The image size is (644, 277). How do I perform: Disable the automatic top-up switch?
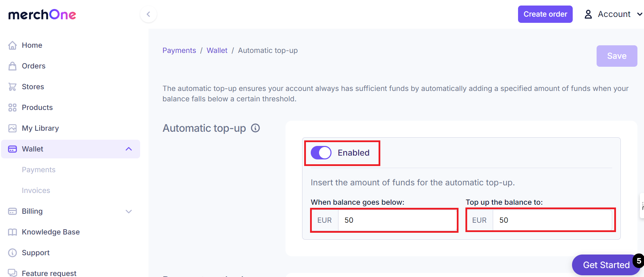(320, 153)
